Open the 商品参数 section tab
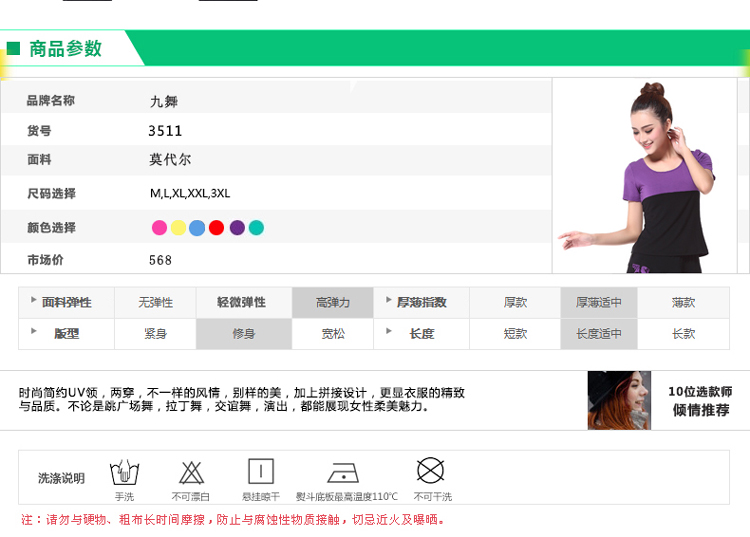This screenshot has width=750, height=537. pos(66,48)
